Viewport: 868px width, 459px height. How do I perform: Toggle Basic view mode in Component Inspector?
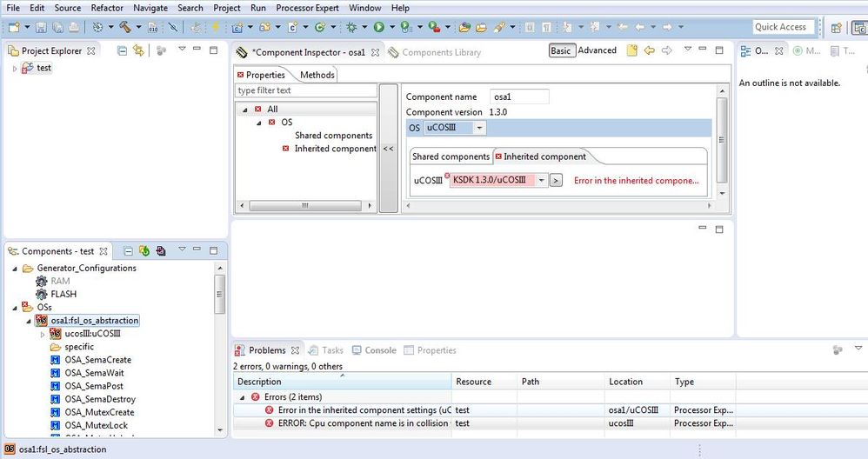point(562,50)
